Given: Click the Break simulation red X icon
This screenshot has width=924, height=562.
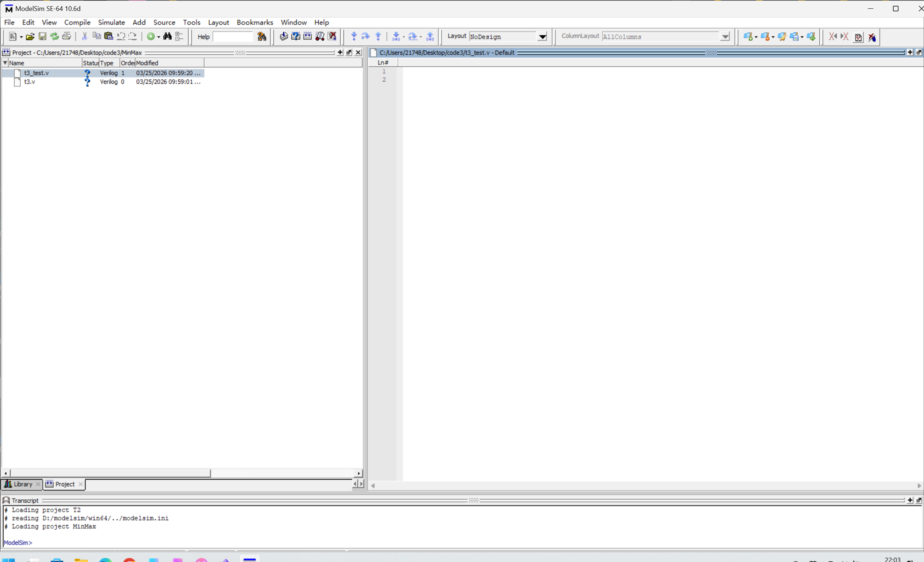Looking at the screenshot, I should point(332,36).
